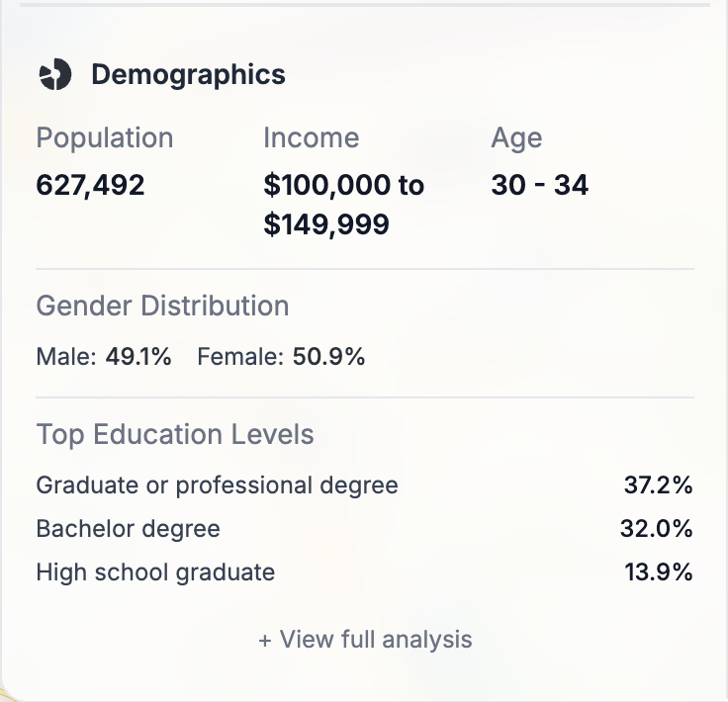The width and height of the screenshot is (728, 702).
Task: Click the Graduate or professional degree row
Action: [x=217, y=485]
